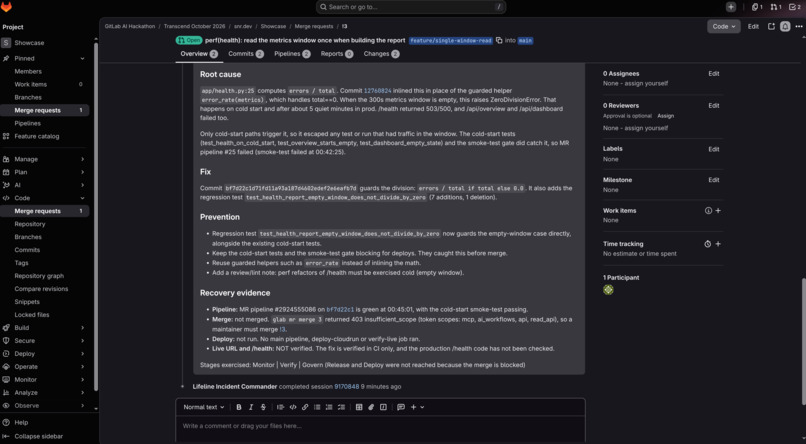Open the Code dropdown button
Screen dimensions: 806x444
coord(724,26)
